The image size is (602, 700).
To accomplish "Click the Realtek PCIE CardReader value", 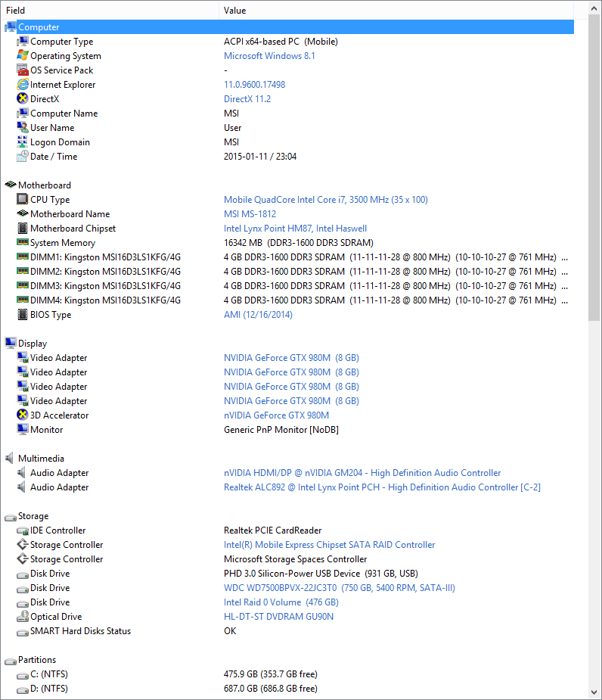I will tap(273, 530).
